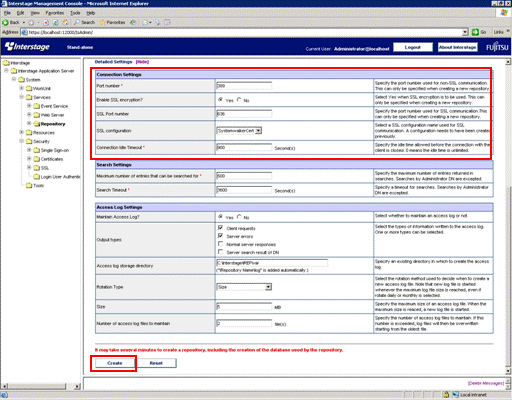Open the View menu
Image resolution: width=512 pixels, height=400 pixels.
[35, 13]
